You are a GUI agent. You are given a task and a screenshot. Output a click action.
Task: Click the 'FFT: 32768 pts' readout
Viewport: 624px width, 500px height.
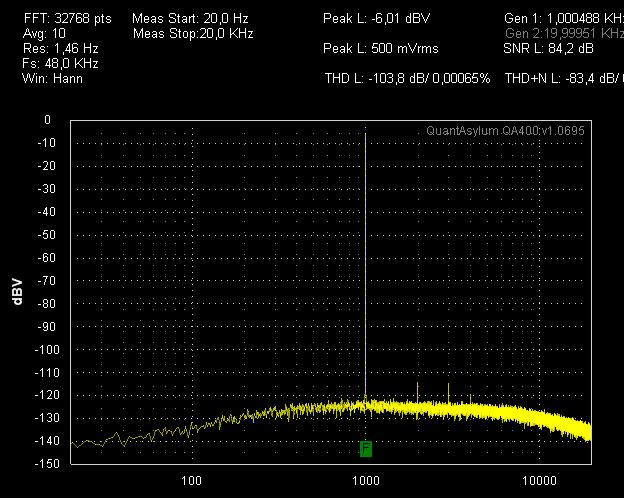pyautogui.click(x=68, y=19)
